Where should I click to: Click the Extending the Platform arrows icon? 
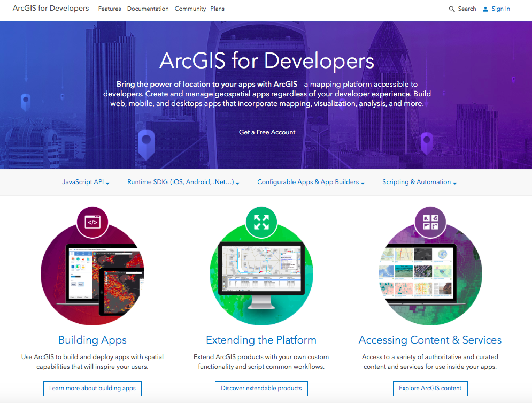(261, 222)
